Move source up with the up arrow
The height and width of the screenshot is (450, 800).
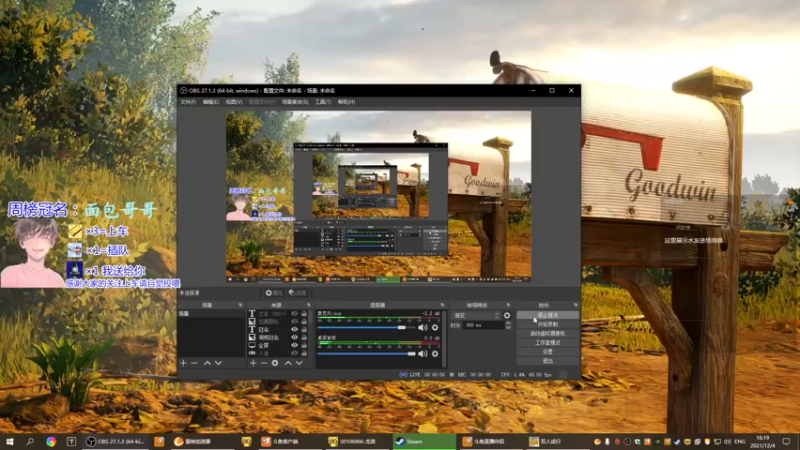[288, 363]
